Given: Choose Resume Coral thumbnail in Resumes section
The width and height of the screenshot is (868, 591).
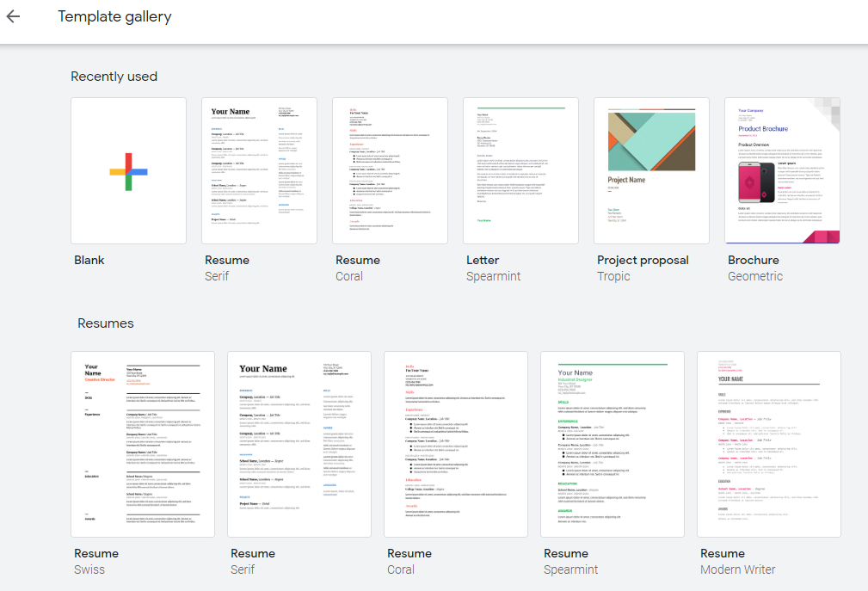Looking at the screenshot, I should coord(456,445).
